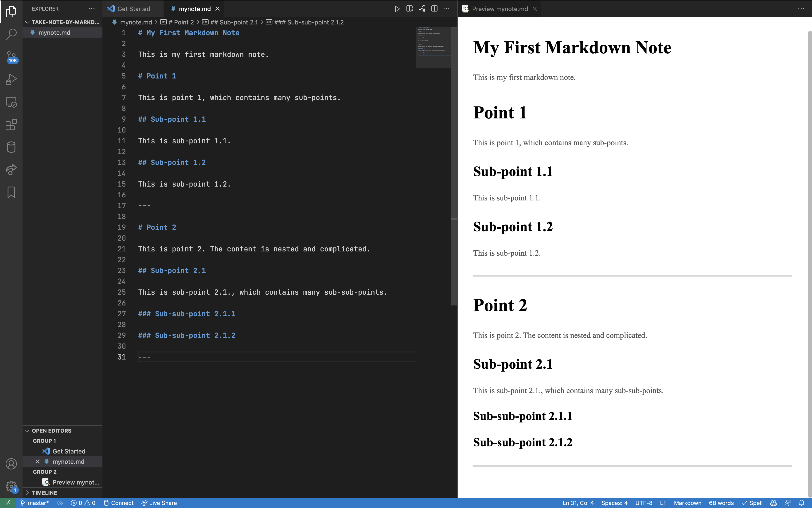Viewport: 812px width, 508px height.
Task: Click Ln 31, Col 4 indicator
Action: click(578, 503)
